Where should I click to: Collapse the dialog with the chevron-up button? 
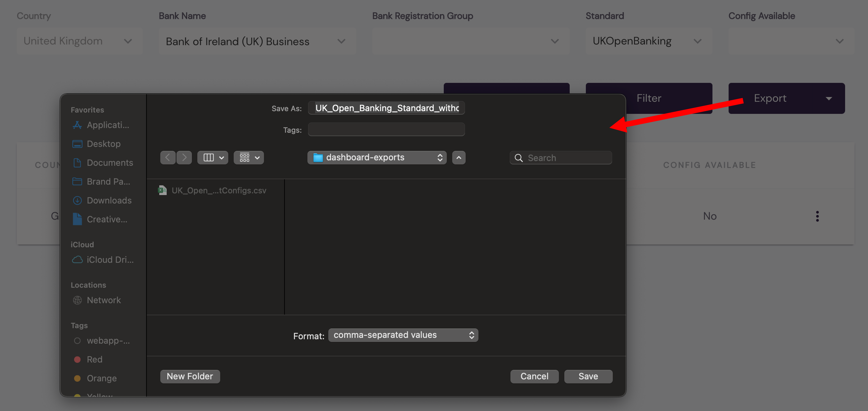[459, 157]
